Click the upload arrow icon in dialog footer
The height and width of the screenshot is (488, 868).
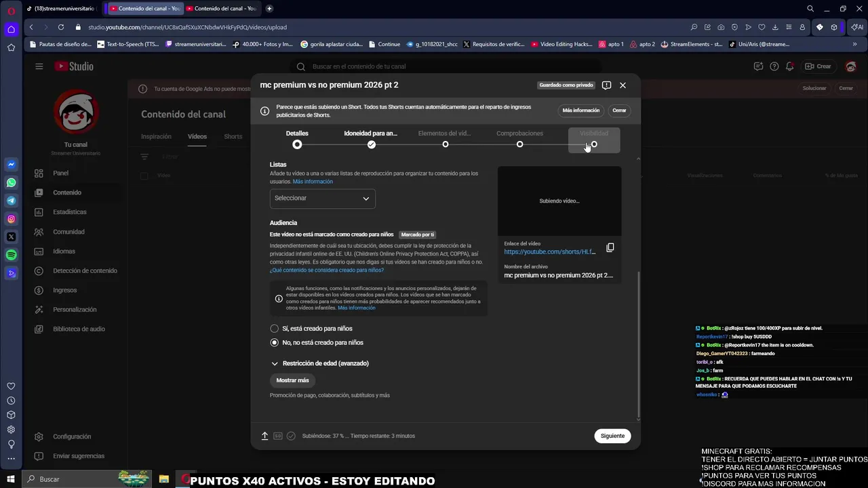pyautogui.click(x=265, y=436)
